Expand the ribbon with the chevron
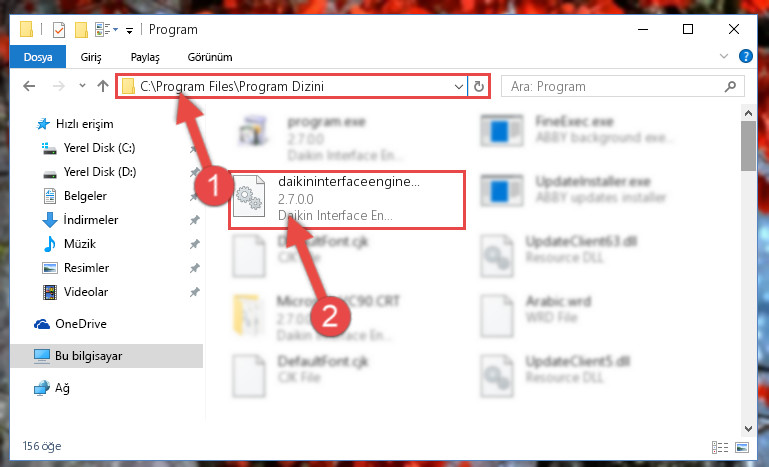Viewport: 769px width, 467px height. (723, 56)
